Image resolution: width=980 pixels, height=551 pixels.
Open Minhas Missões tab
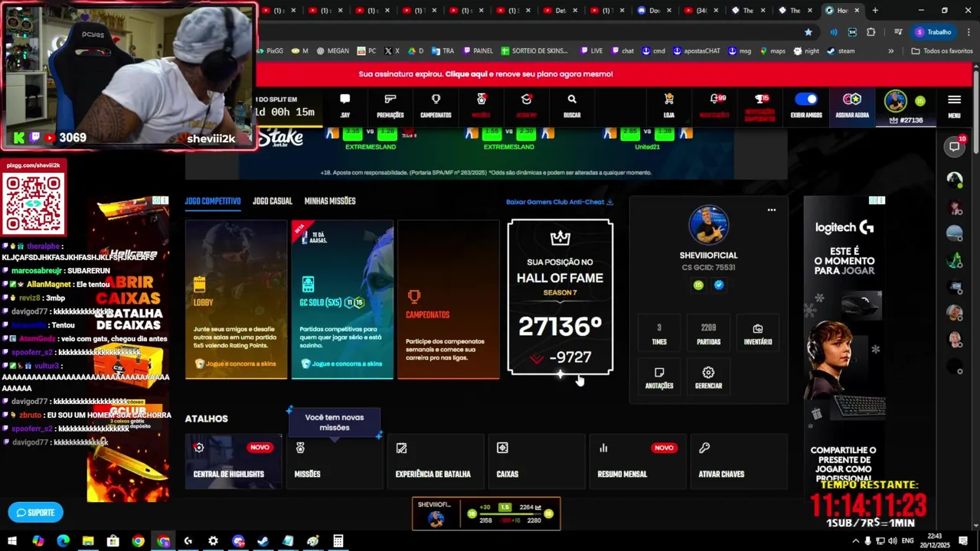coord(330,201)
